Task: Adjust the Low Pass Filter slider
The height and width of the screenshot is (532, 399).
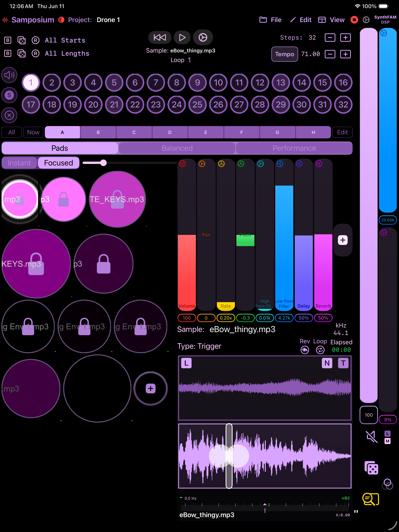Action: pos(284,235)
